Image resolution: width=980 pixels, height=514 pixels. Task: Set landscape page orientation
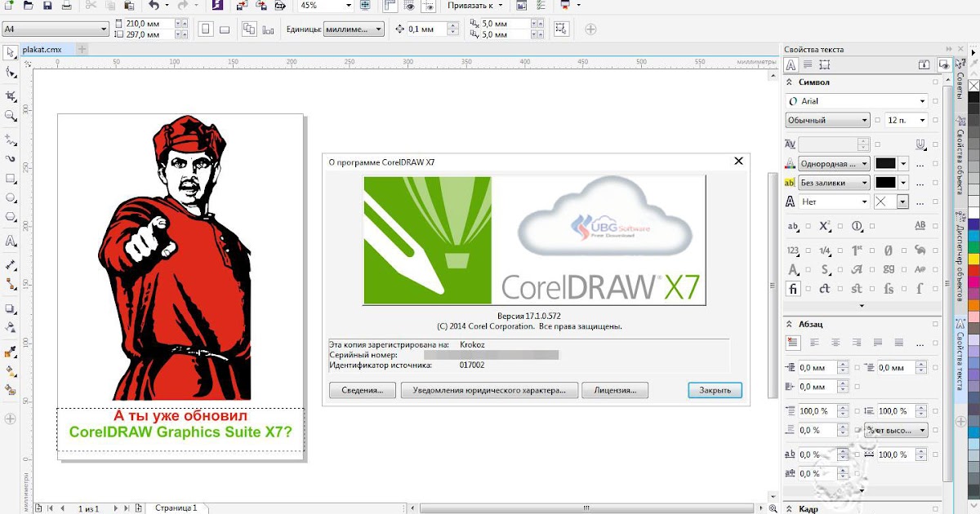click(x=225, y=29)
